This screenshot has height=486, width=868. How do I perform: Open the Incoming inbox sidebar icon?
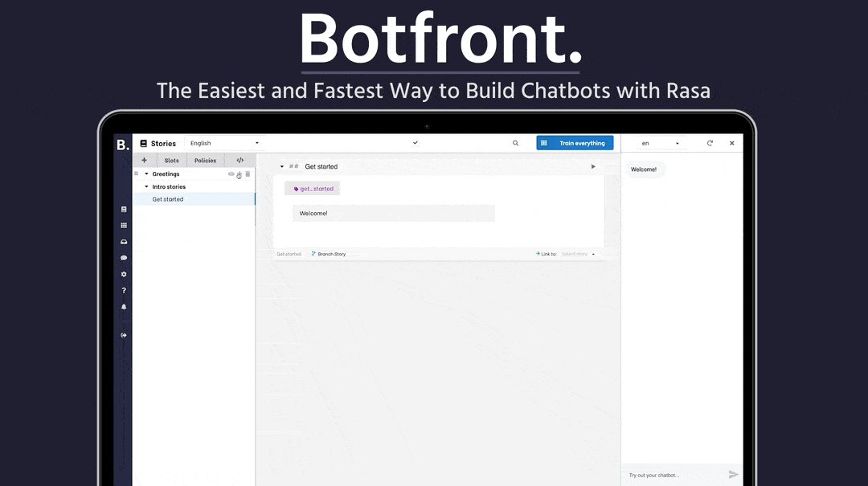click(x=124, y=242)
